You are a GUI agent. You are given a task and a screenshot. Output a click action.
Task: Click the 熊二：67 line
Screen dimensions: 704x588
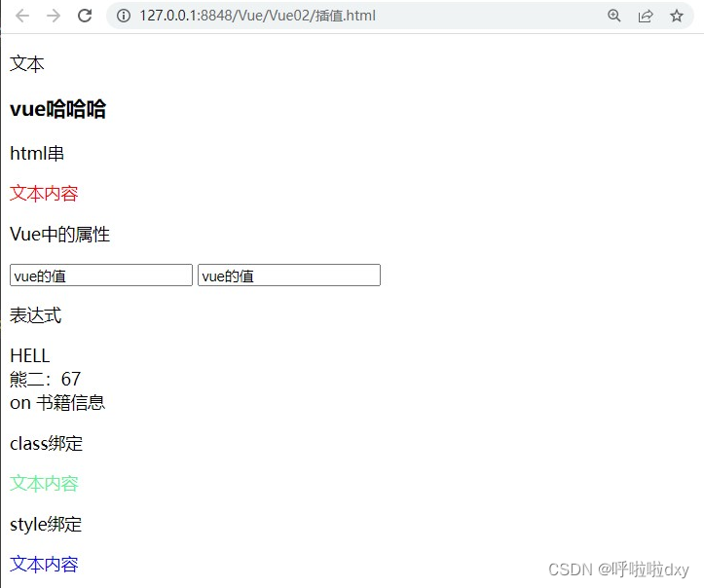tap(46, 380)
